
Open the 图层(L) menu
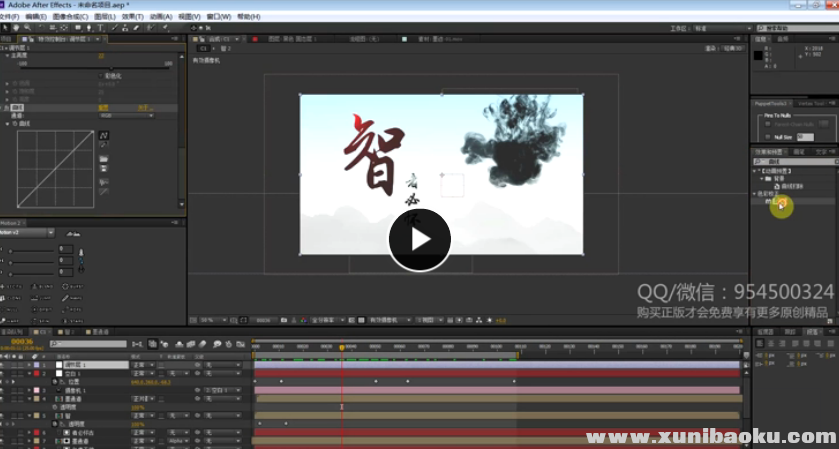(x=104, y=17)
